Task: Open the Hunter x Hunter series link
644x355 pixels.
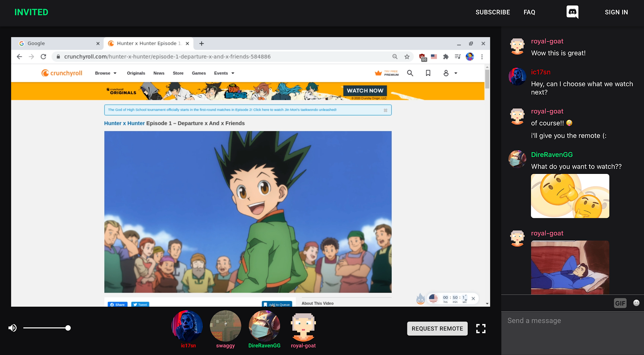Action: [124, 123]
